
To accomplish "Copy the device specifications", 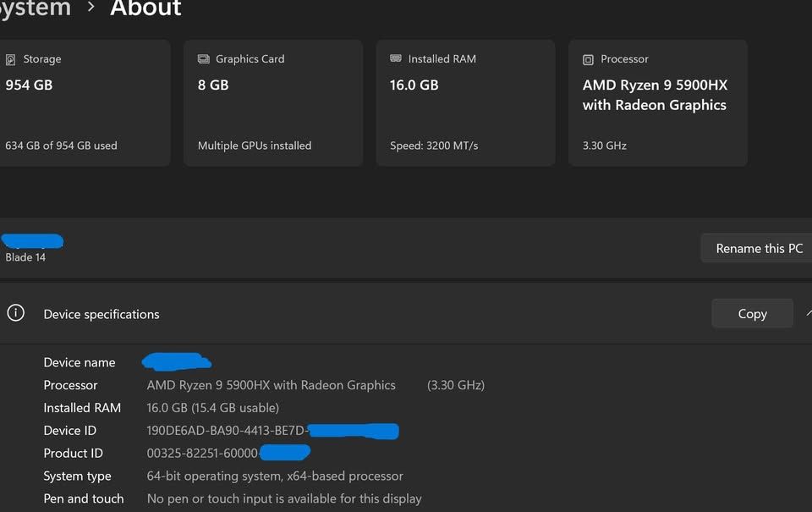I will click(x=752, y=313).
